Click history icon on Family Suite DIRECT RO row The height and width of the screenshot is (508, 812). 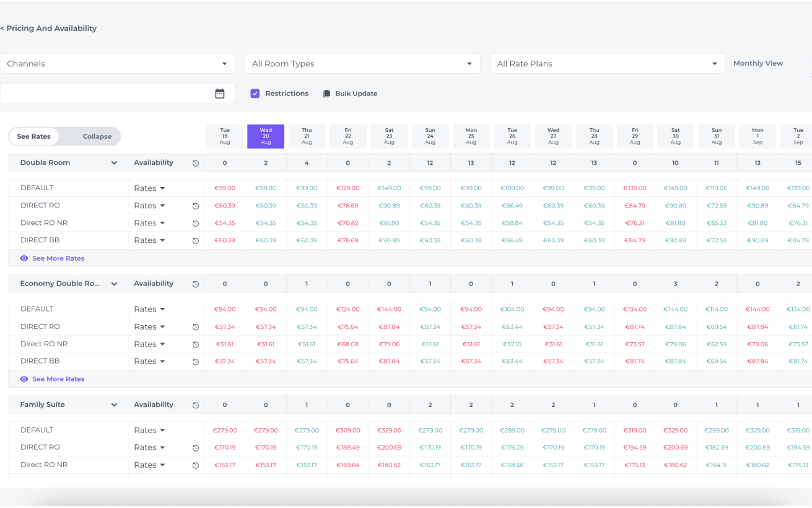(196, 448)
